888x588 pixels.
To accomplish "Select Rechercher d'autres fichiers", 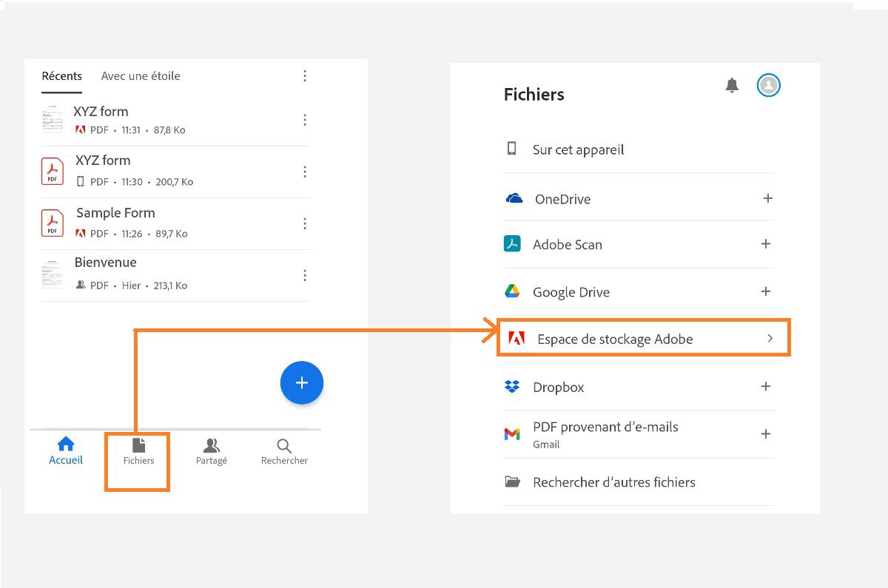I will click(613, 482).
